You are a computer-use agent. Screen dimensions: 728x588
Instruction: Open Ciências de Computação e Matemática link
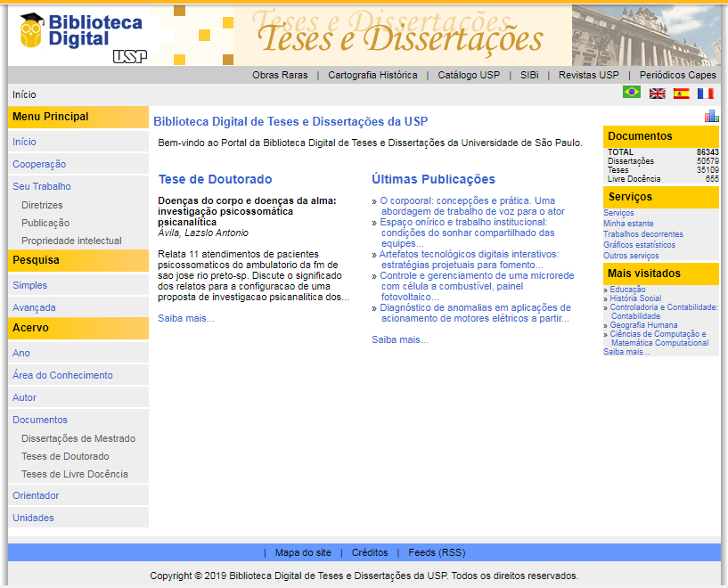click(659, 339)
